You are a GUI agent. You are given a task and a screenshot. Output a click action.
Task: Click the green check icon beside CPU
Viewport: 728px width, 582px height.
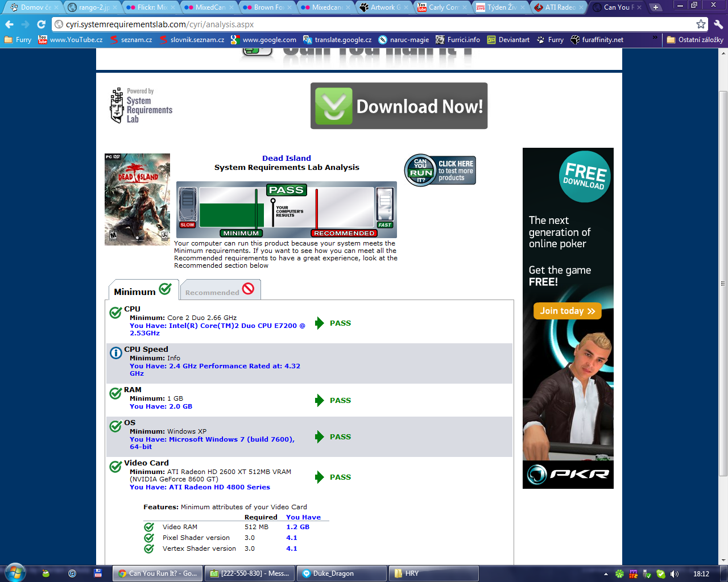[x=115, y=312]
